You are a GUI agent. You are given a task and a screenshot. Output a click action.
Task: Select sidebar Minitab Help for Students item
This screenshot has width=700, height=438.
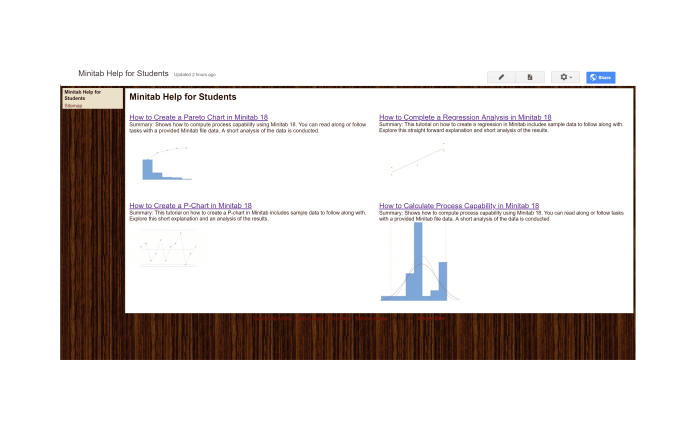[x=83, y=95]
